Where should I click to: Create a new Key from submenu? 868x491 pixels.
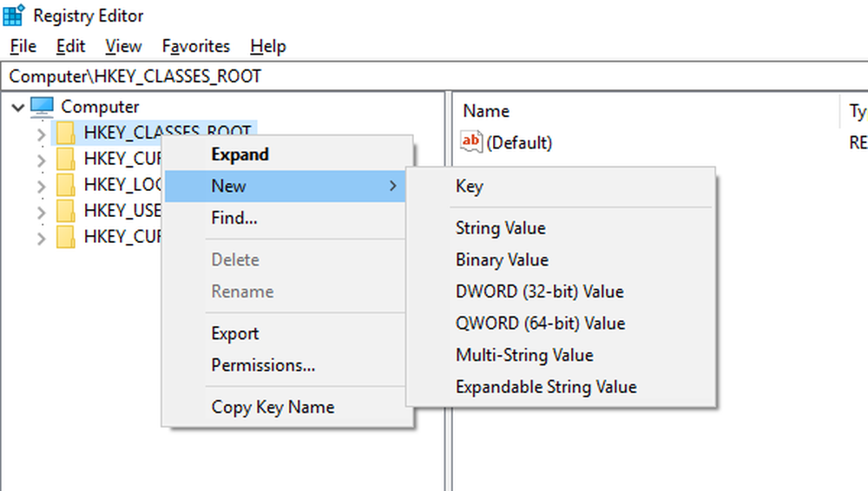click(561, 186)
